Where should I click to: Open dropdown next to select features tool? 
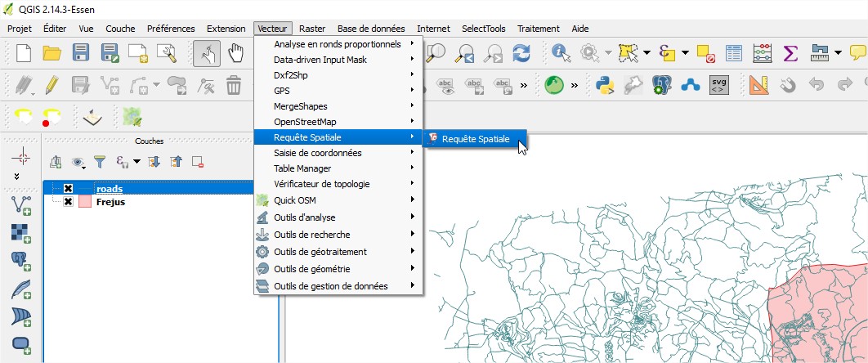[x=647, y=53]
